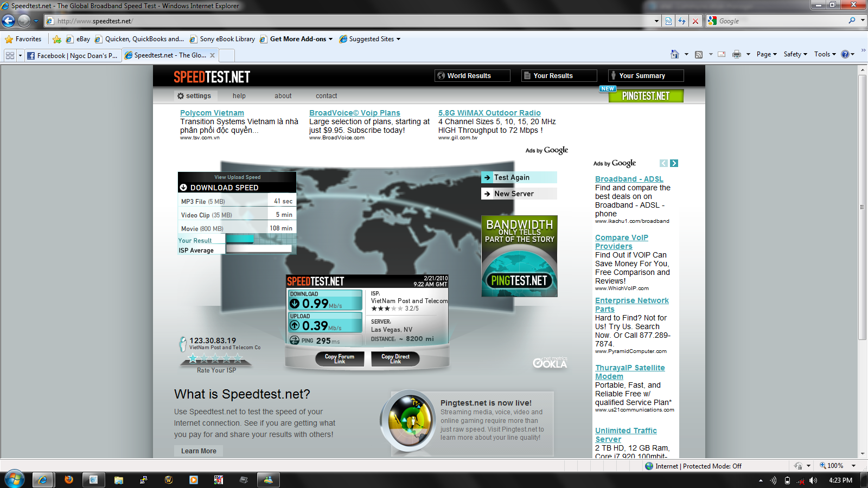Open the BroadVoice Voip Plans link
The image size is (868, 488).
(355, 113)
